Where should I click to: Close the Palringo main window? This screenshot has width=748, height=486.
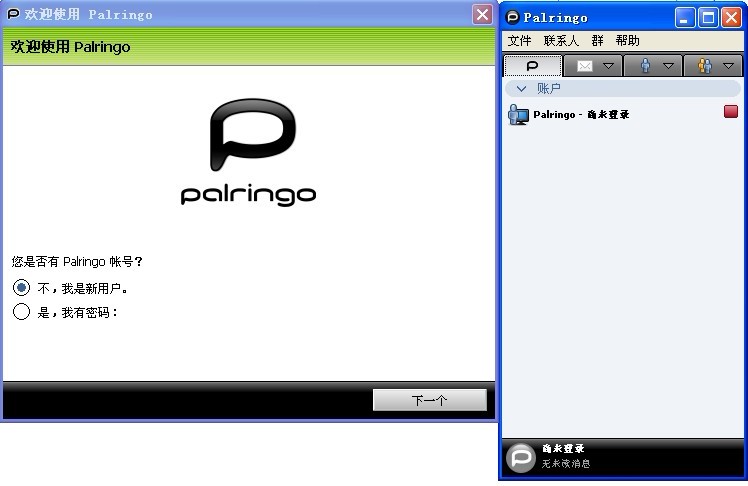731,18
